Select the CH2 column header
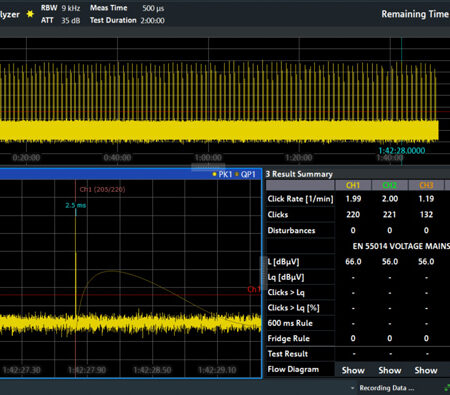Image resolution: width=450 pixels, height=395 pixels. click(x=390, y=185)
